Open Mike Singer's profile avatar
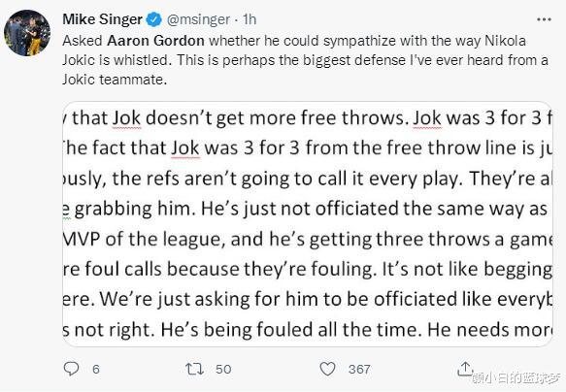Image resolution: width=566 pixels, height=392 pixels. (x=27, y=33)
